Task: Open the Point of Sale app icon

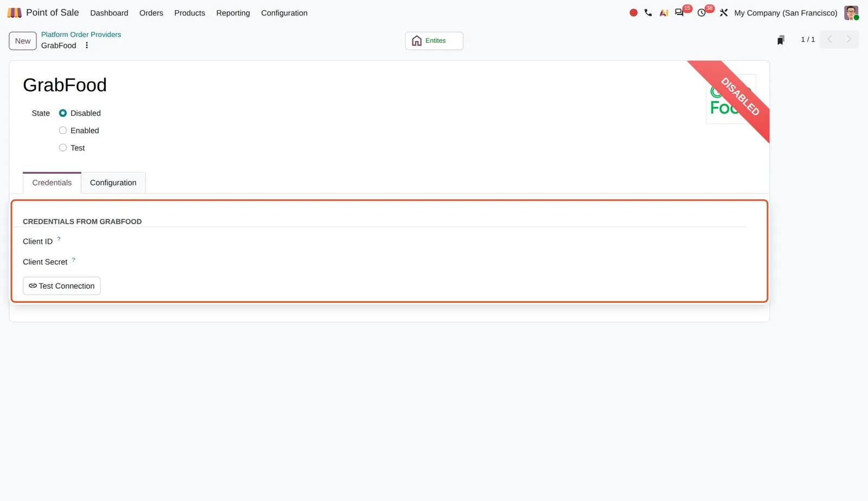Action: click(x=15, y=12)
